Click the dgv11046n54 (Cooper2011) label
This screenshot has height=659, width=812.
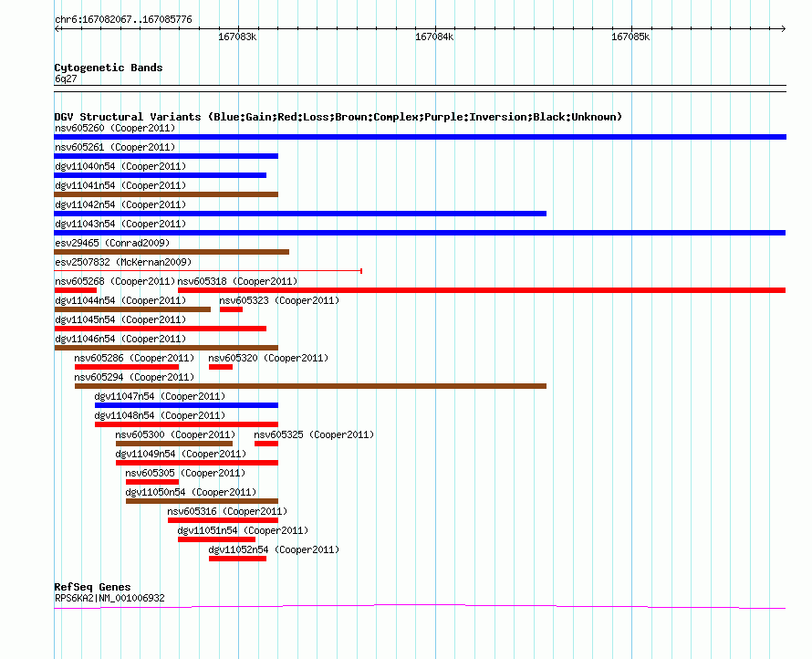tap(120, 339)
